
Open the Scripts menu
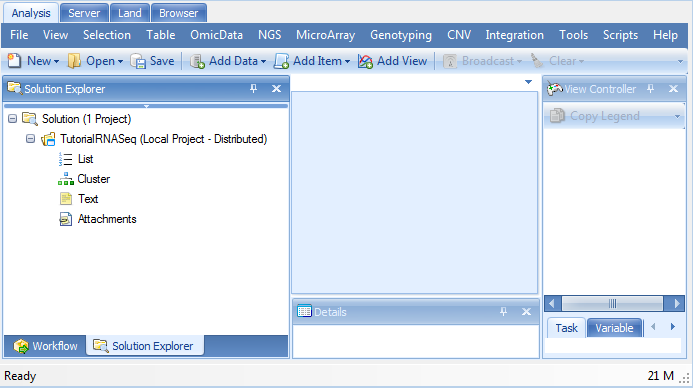620,35
